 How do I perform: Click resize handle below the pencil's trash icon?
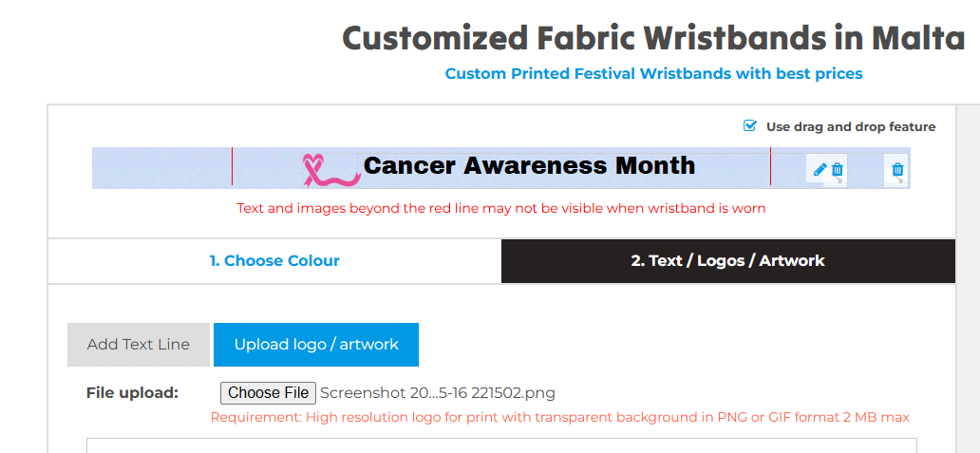point(841,180)
